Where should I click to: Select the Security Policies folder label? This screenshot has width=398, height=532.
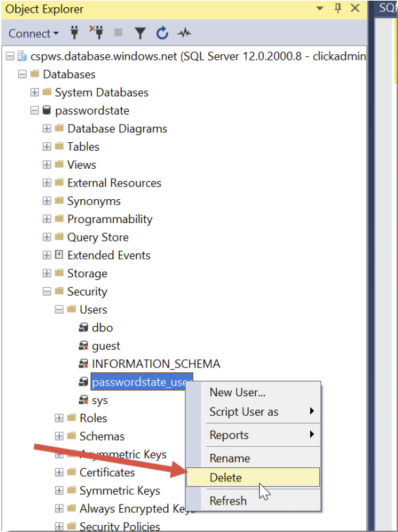click(x=120, y=526)
